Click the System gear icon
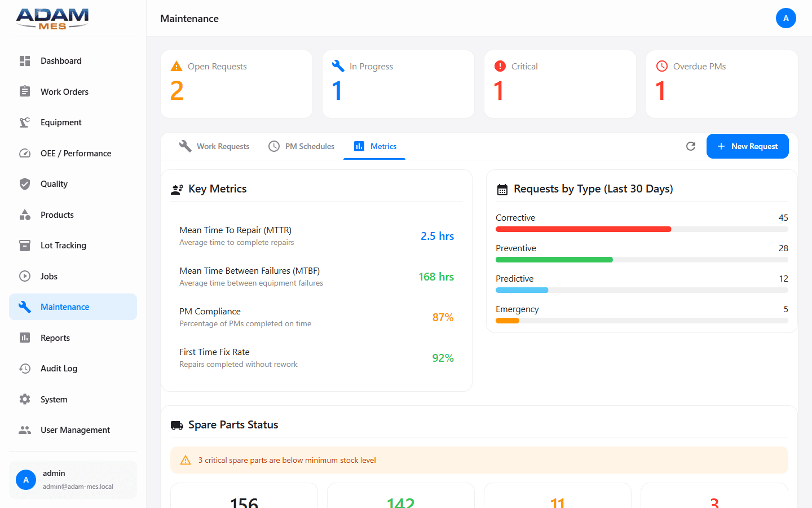The width and height of the screenshot is (812, 508). pyautogui.click(x=25, y=399)
